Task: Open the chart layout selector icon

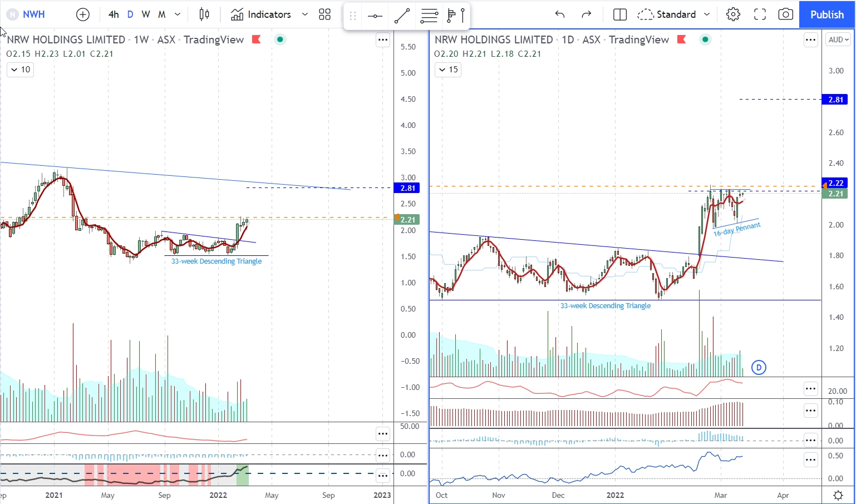Action: (x=619, y=14)
